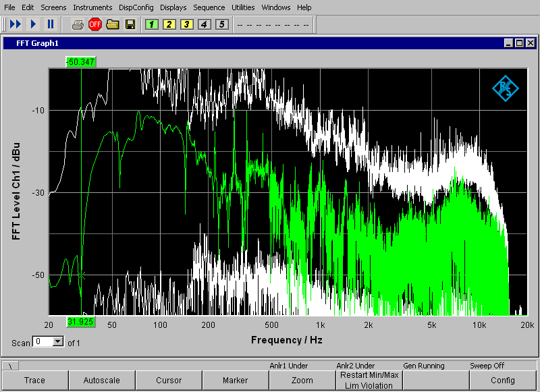Switch to screen 2
The width and height of the screenshot is (540, 392).
(x=169, y=24)
